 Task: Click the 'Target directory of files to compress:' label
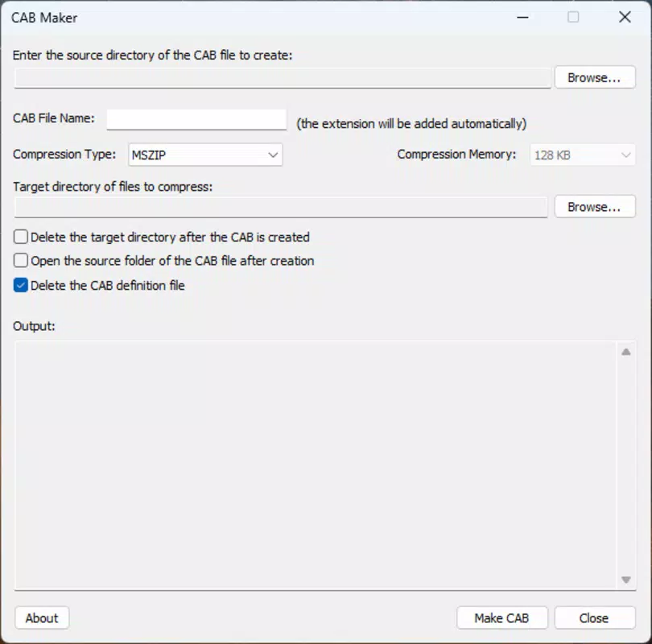pyautogui.click(x=113, y=187)
